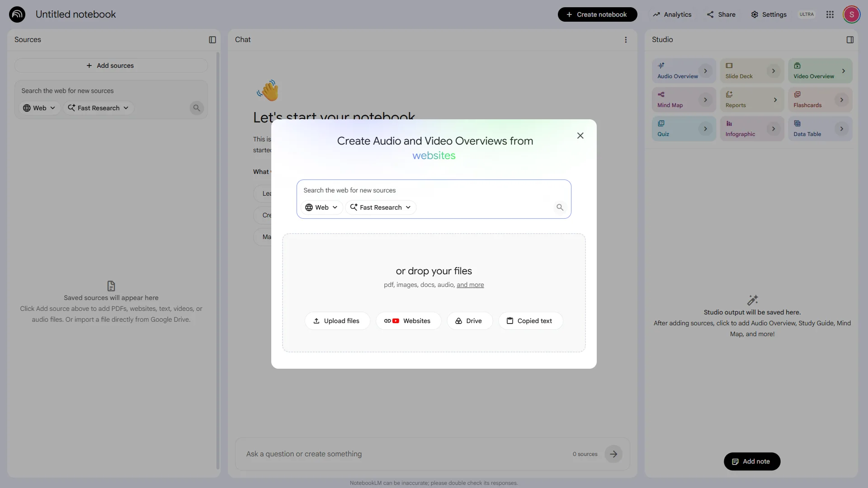Viewport: 868px width, 488px height.
Task: Expand Infographic options chevron
Action: (x=774, y=129)
